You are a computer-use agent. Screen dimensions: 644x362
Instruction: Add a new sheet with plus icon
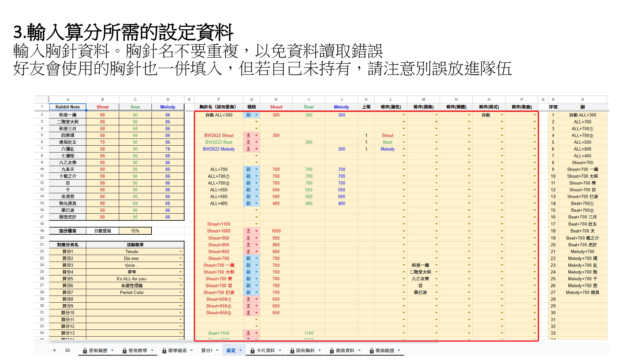55,350
